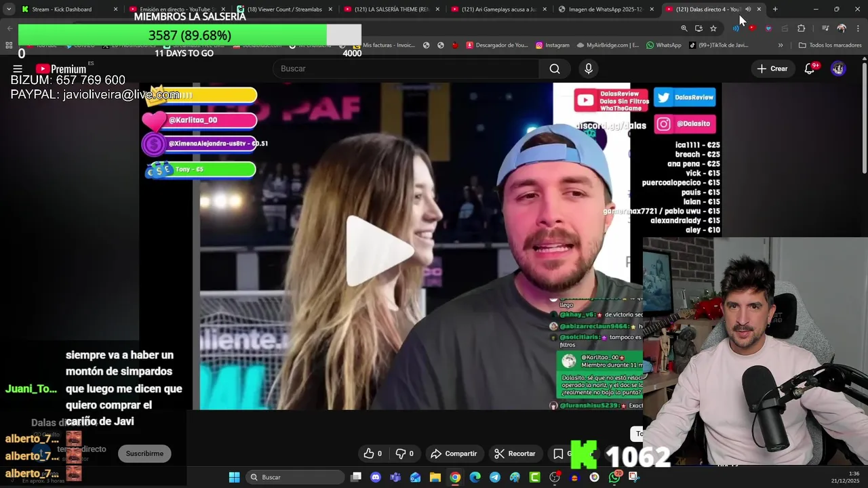Open the MyAirBridge.com bookmark
Viewport: 868px width, 488px height.
(x=608, y=45)
